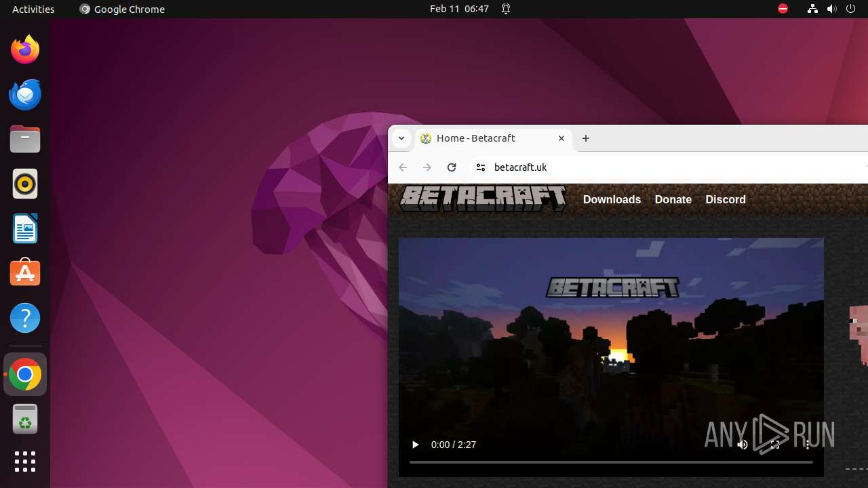Open the Files manager in dock

point(25,139)
